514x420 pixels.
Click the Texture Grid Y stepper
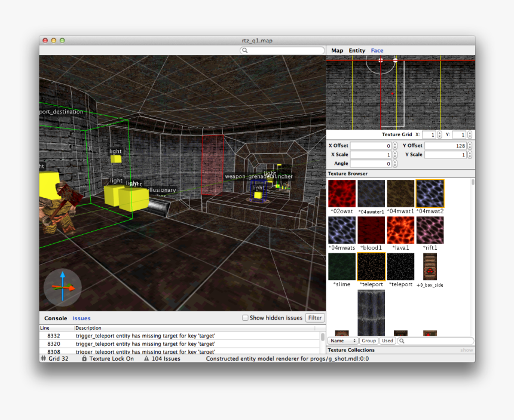coord(470,134)
